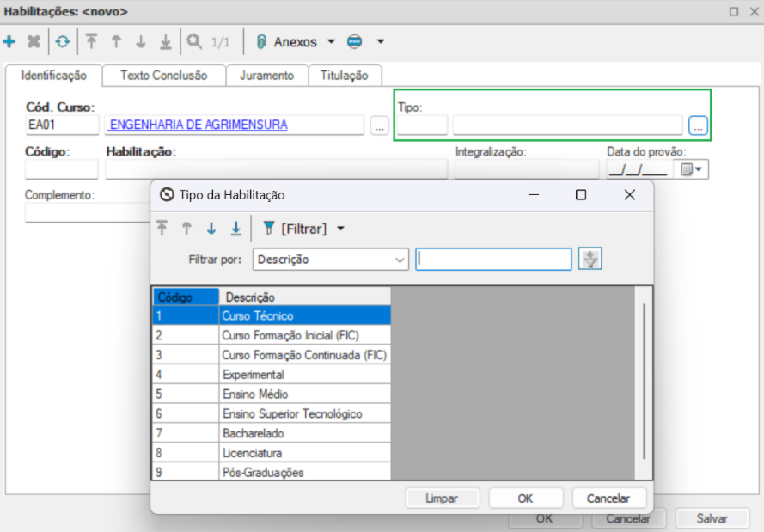Click the [Filtrar] funnel button
This screenshot has height=532, width=764.
tap(294, 229)
